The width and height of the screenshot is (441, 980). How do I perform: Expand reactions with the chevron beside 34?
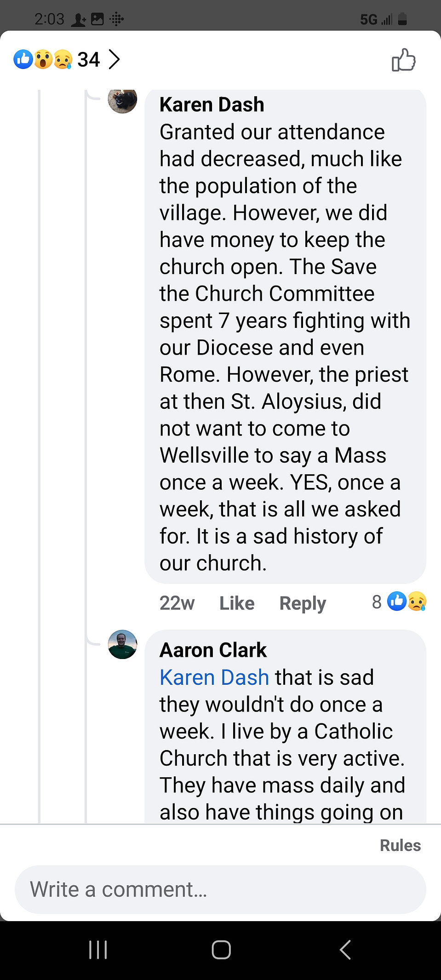(114, 59)
